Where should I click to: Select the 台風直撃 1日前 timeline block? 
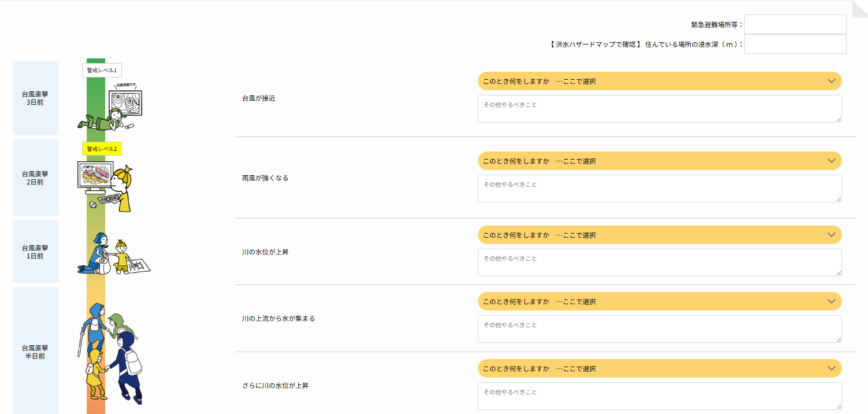pyautogui.click(x=36, y=252)
